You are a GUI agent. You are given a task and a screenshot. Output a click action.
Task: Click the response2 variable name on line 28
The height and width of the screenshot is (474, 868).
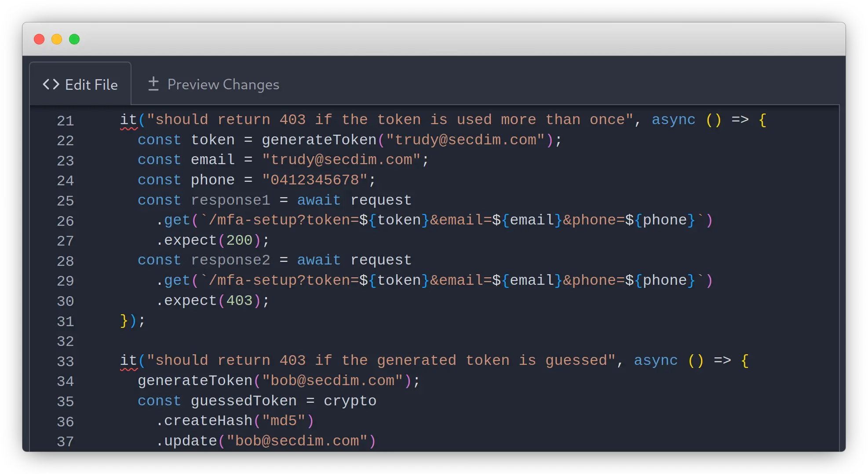(230, 260)
